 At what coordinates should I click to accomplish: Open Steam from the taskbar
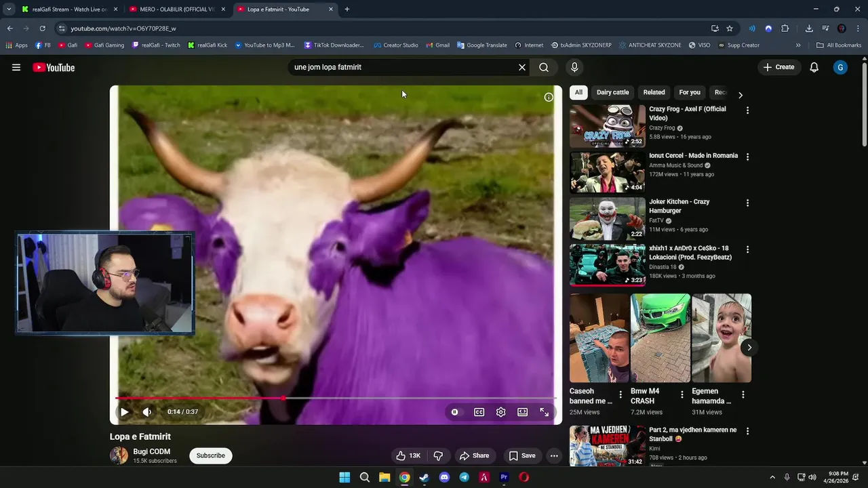coord(425,477)
